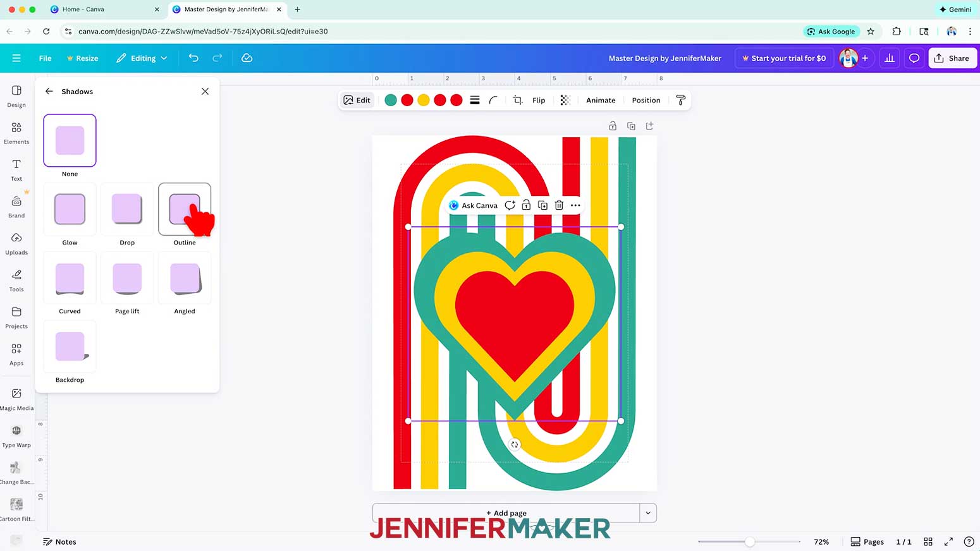The height and width of the screenshot is (551, 980).
Task: Open the Elements sidebar panel
Action: coord(16,133)
